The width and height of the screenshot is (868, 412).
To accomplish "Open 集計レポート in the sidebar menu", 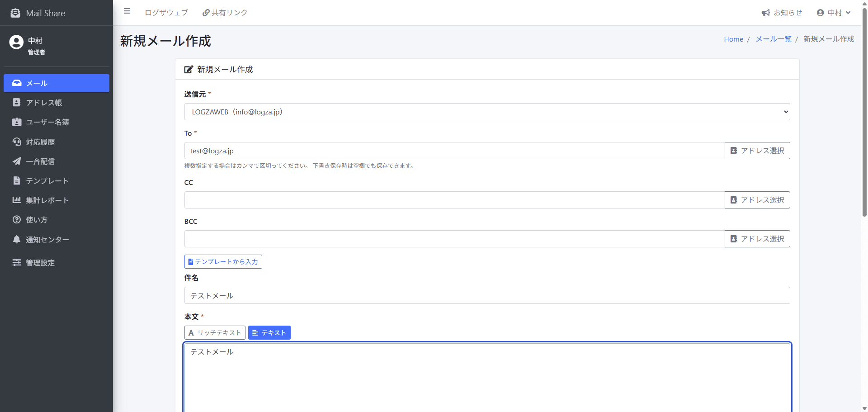I will click(57, 200).
